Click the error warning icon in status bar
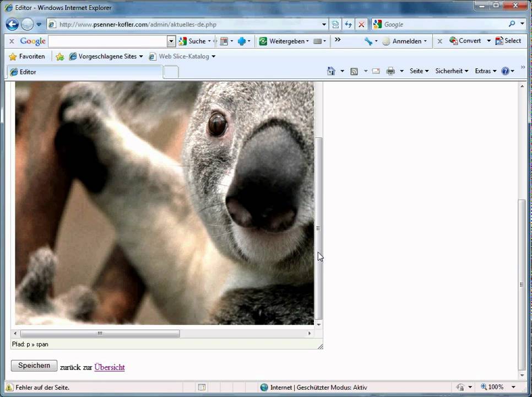Viewport: 532px width, 397px height. coord(9,387)
